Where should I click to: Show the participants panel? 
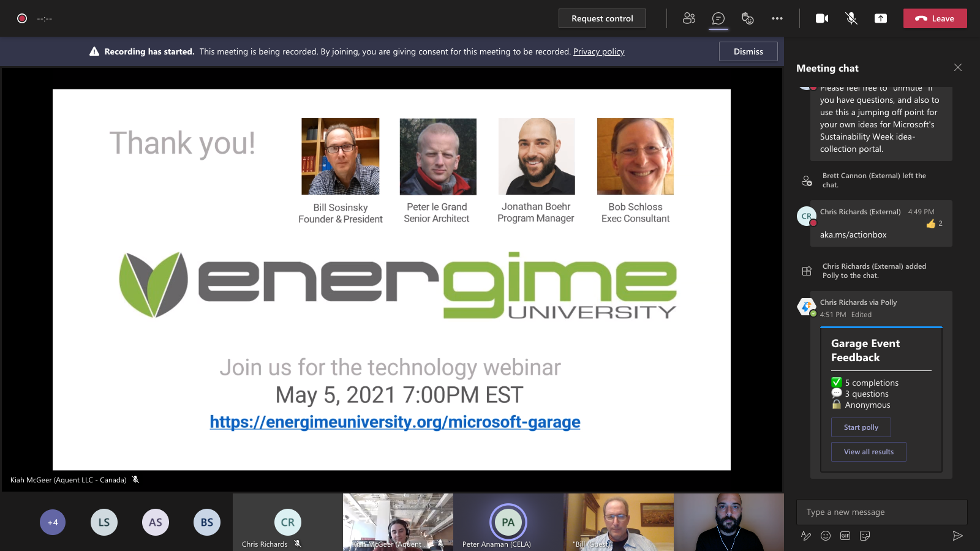coord(689,18)
